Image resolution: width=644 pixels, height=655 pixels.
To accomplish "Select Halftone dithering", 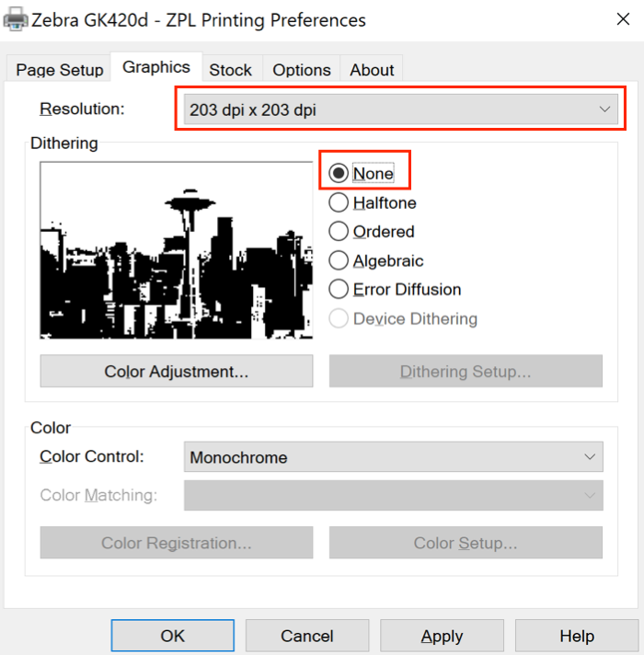I will pos(339,203).
